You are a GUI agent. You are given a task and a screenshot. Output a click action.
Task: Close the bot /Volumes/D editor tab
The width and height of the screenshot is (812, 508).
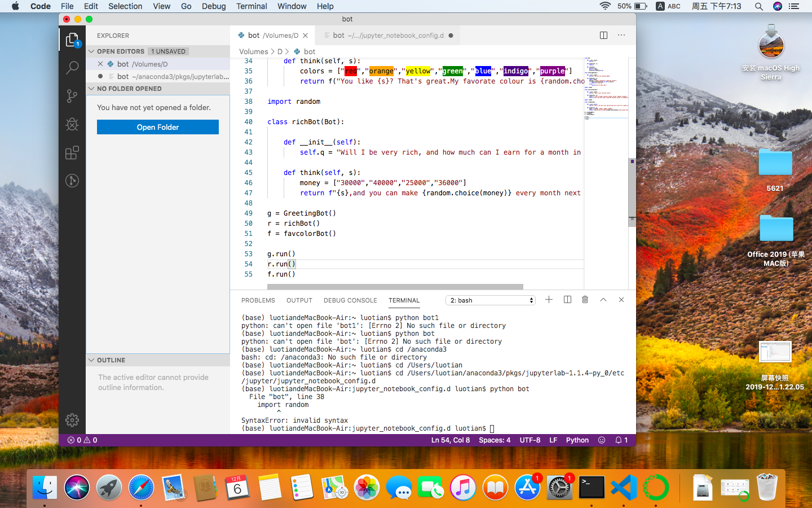point(305,36)
